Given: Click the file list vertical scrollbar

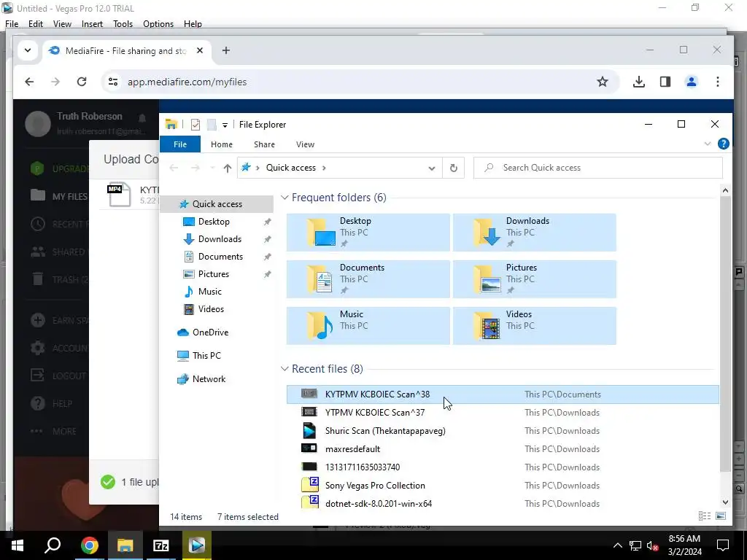Looking at the screenshot, I should click(725, 333).
